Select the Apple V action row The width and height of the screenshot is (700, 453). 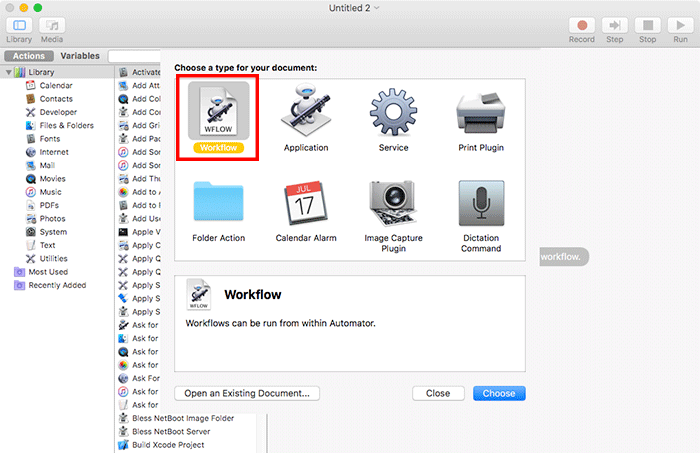pyautogui.click(x=139, y=232)
